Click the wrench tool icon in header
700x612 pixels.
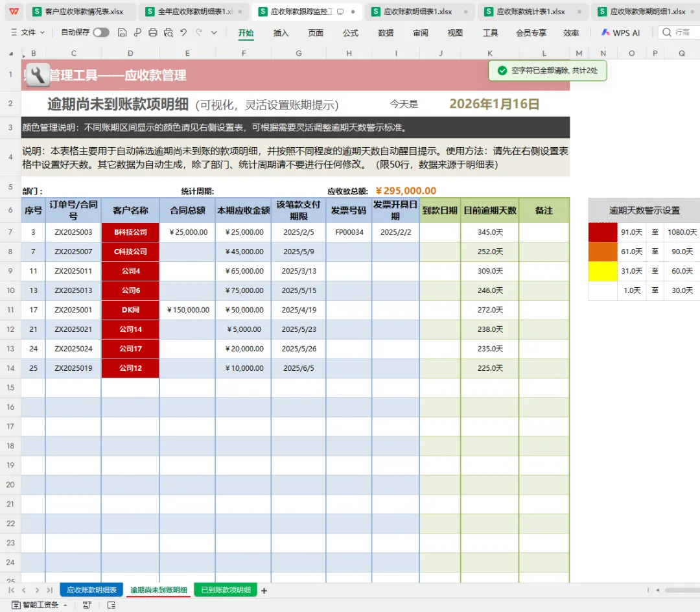(x=38, y=75)
